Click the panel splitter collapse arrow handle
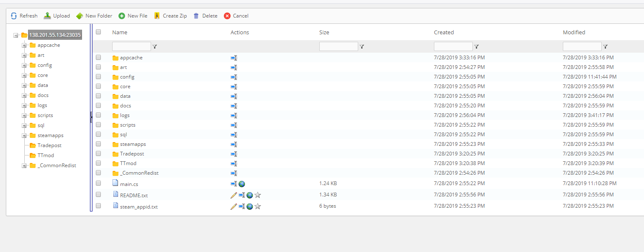Image resolution: width=644 pixels, height=252 pixels. [91, 117]
